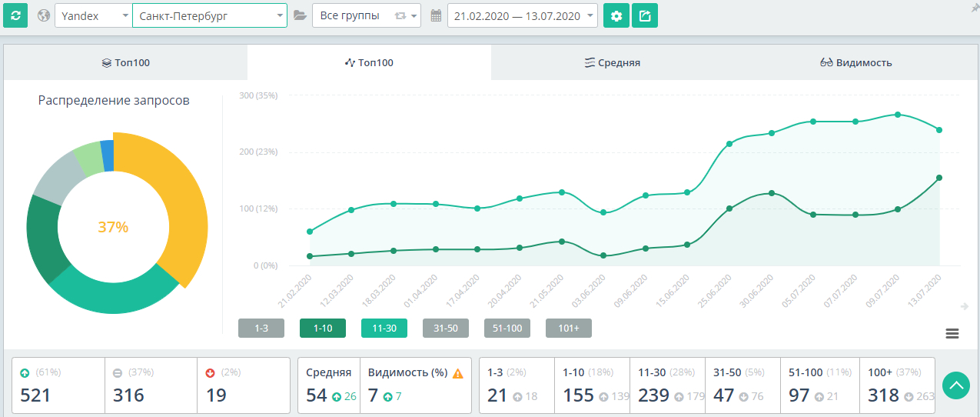Open the Санкт-Петербург region dropdown
The image size is (980, 417).
pyautogui.click(x=210, y=15)
